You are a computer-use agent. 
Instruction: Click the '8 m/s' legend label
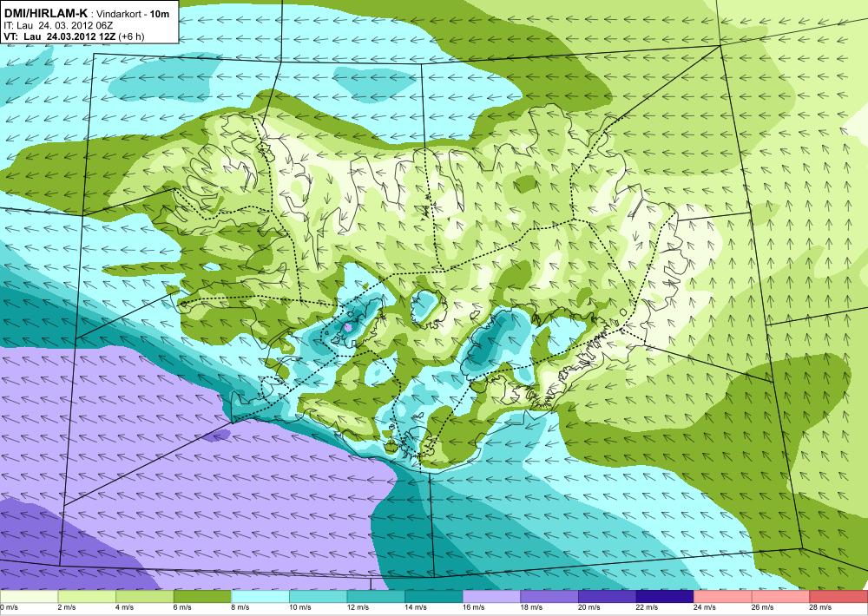240,607
